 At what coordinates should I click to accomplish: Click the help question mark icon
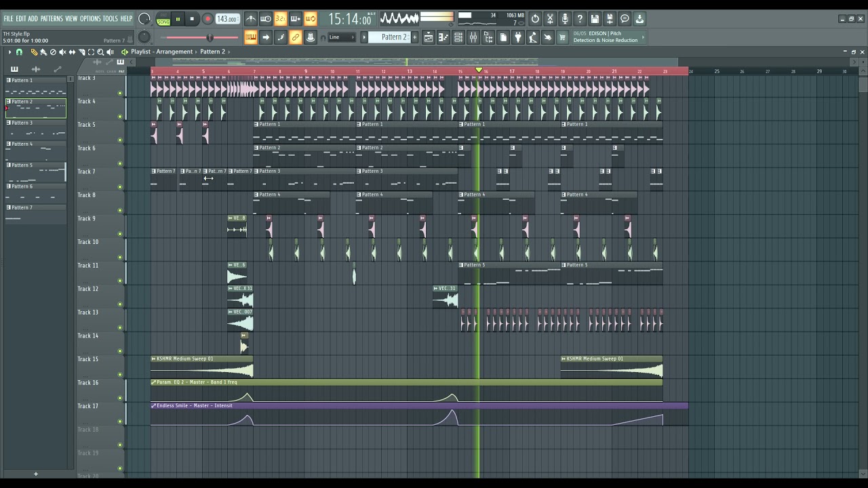click(x=580, y=19)
